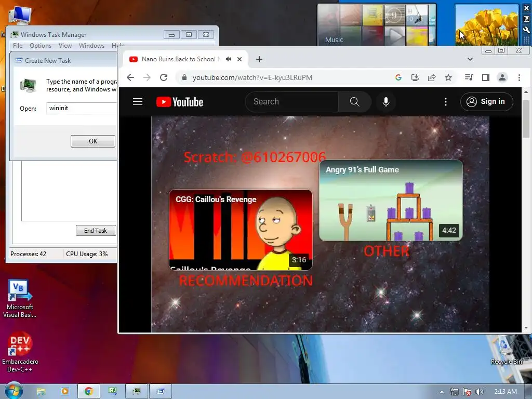This screenshot has width=532, height=399.
Task: Open the Google icon in address bar
Action: coord(398,77)
